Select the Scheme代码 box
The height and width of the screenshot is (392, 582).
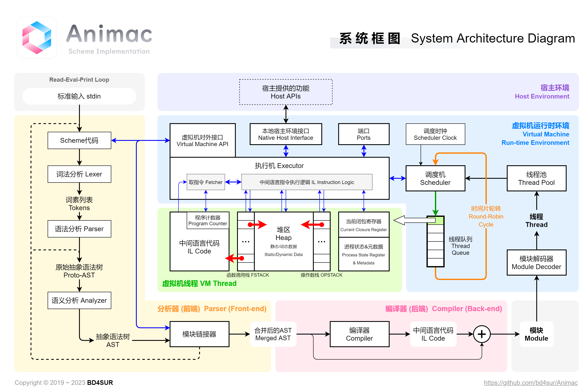[x=79, y=140]
